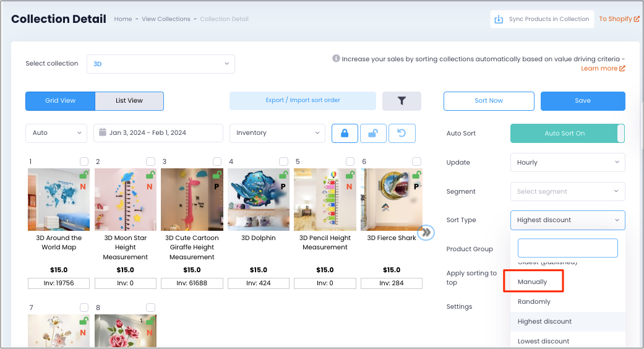Click the filter funnel icon button

(401, 101)
